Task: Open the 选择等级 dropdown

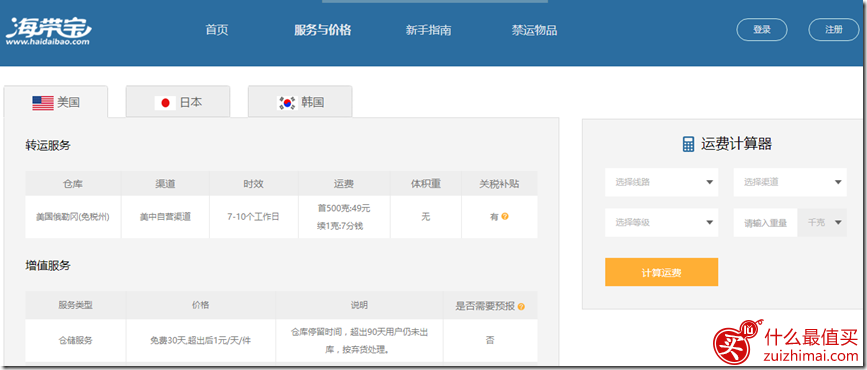Action: [x=661, y=222]
